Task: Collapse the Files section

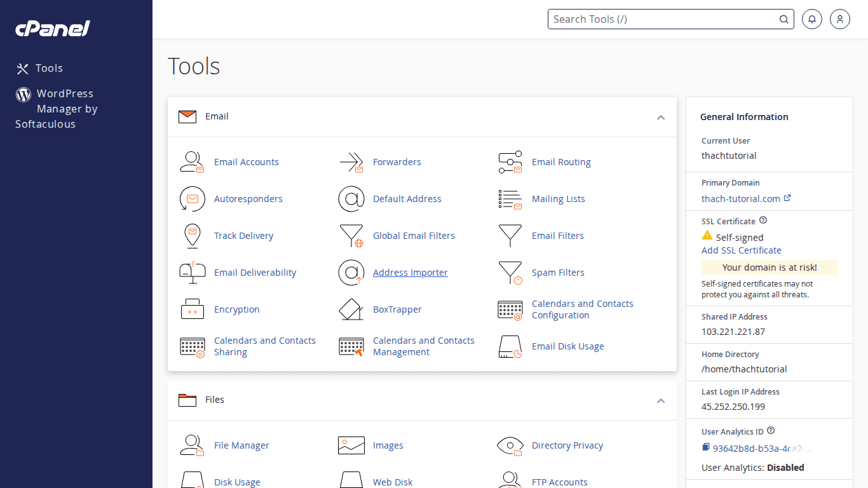Action: pyautogui.click(x=661, y=400)
